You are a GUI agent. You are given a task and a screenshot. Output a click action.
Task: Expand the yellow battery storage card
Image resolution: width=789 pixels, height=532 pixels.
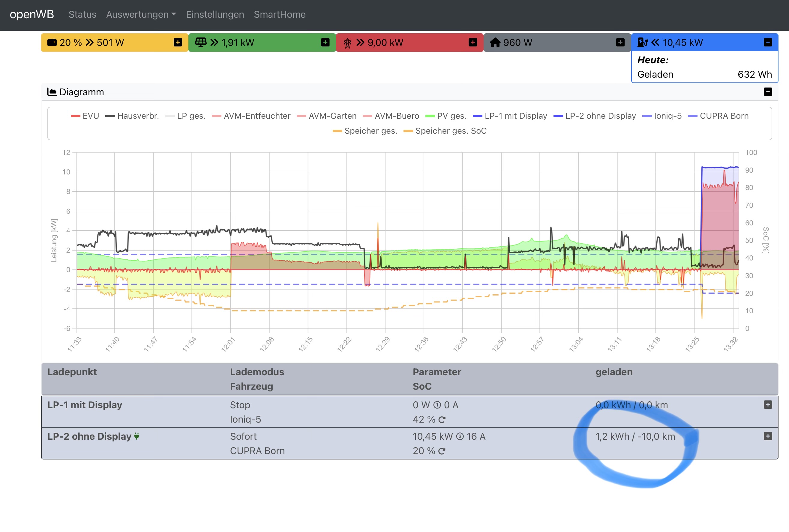click(178, 43)
